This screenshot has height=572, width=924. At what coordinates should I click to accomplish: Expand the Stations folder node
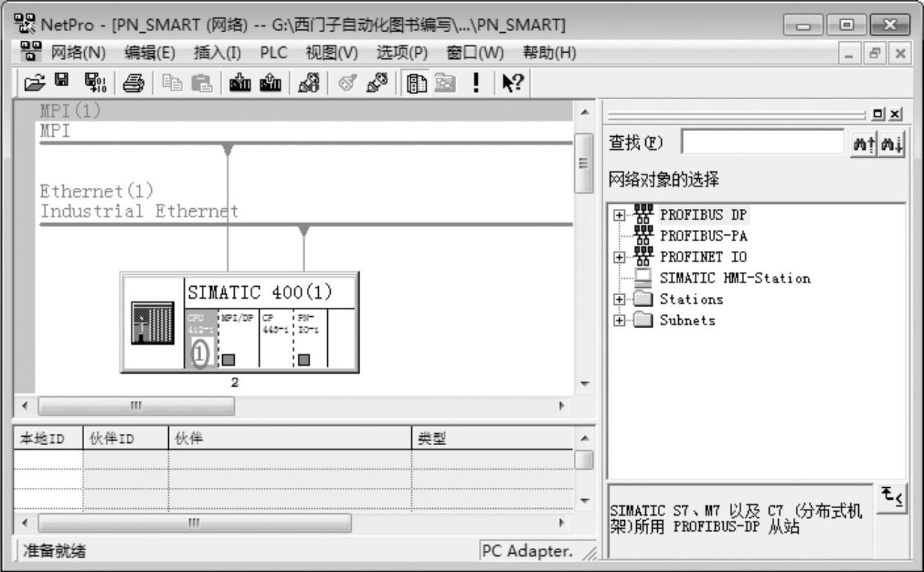(x=619, y=299)
